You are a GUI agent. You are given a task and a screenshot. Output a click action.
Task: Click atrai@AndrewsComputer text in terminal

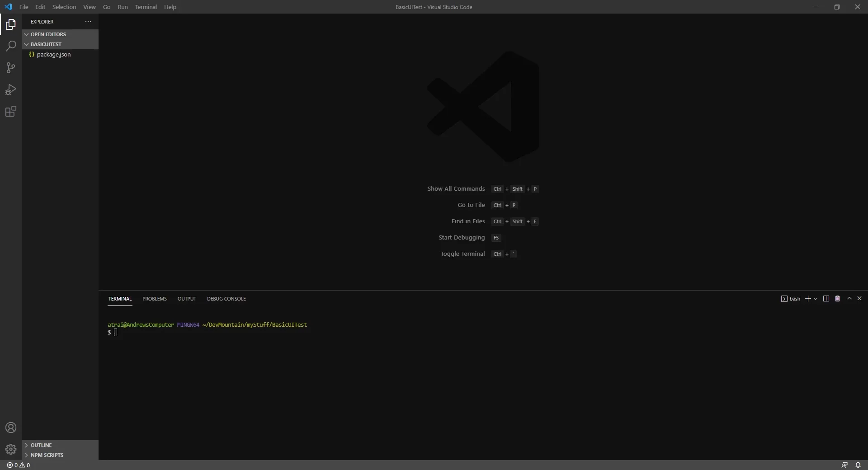(x=141, y=325)
